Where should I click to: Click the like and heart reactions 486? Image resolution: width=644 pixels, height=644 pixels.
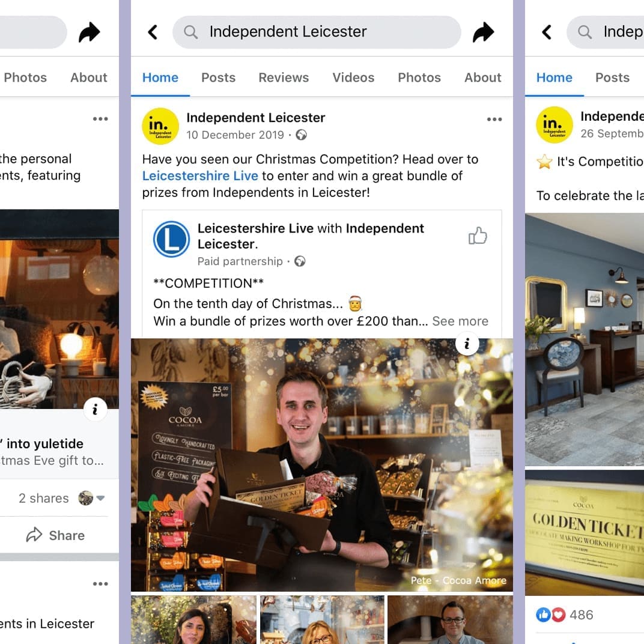(564, 615)
